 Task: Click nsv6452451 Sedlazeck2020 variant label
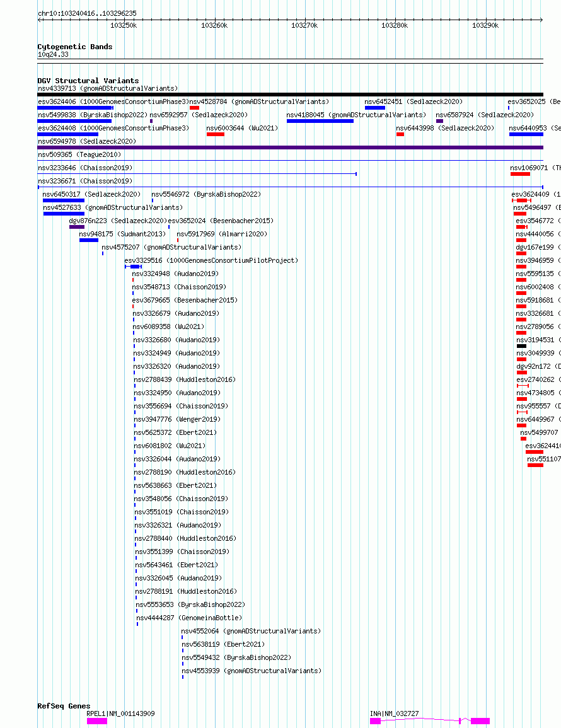pos(414,101)
